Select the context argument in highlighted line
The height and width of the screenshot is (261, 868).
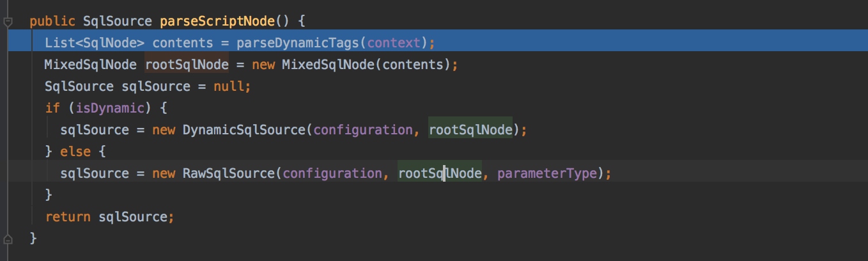[x=394, y=43]
